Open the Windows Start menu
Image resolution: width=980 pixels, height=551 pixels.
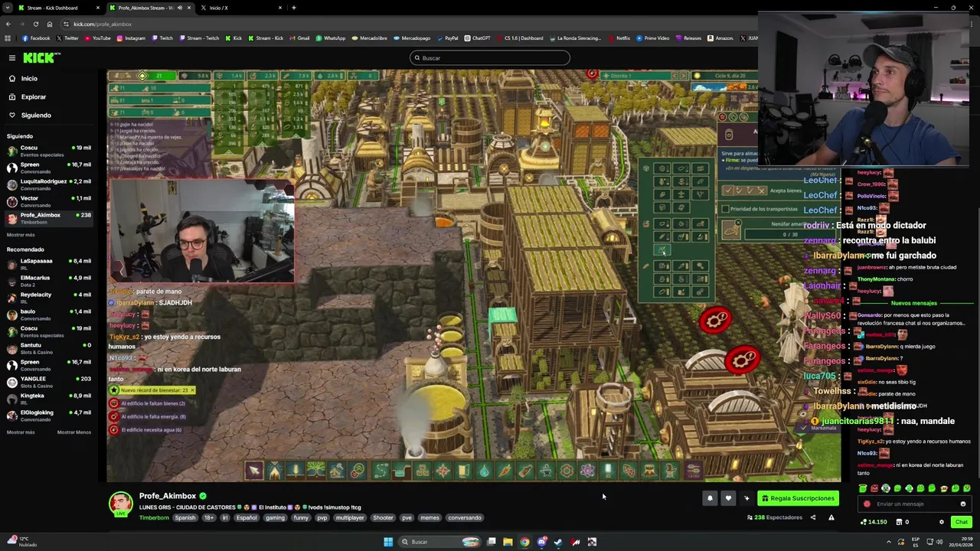[388, 542]
